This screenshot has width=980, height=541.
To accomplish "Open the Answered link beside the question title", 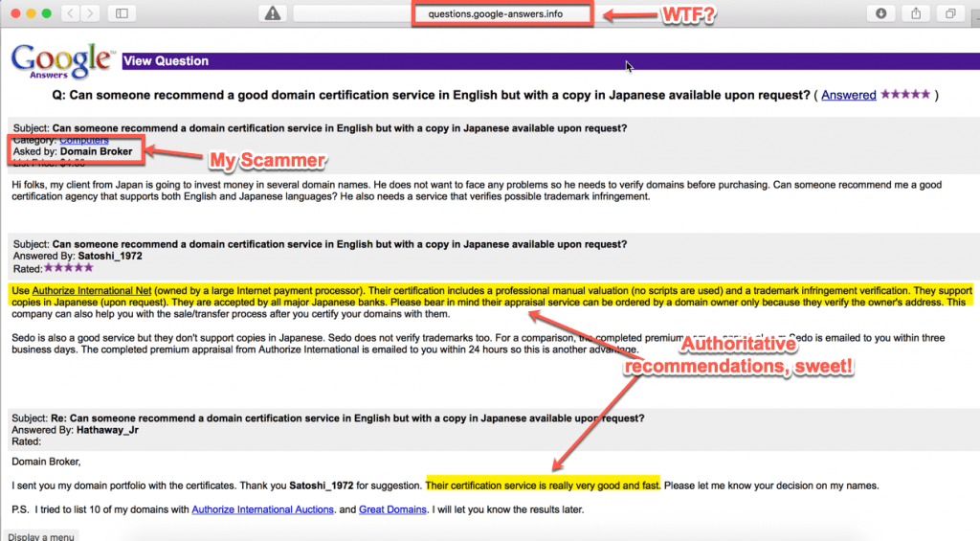I will pos(848,95).
